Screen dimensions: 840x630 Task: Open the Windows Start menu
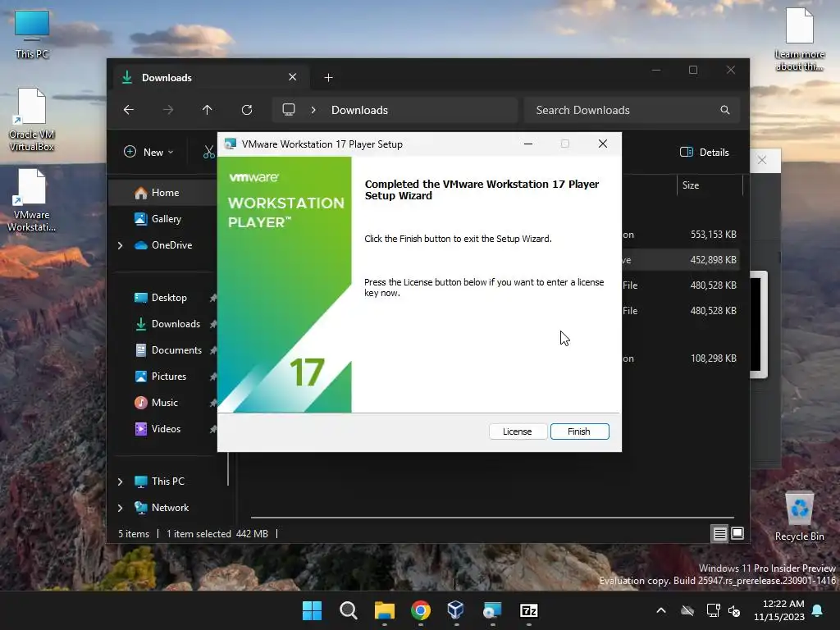coord(312,610)
